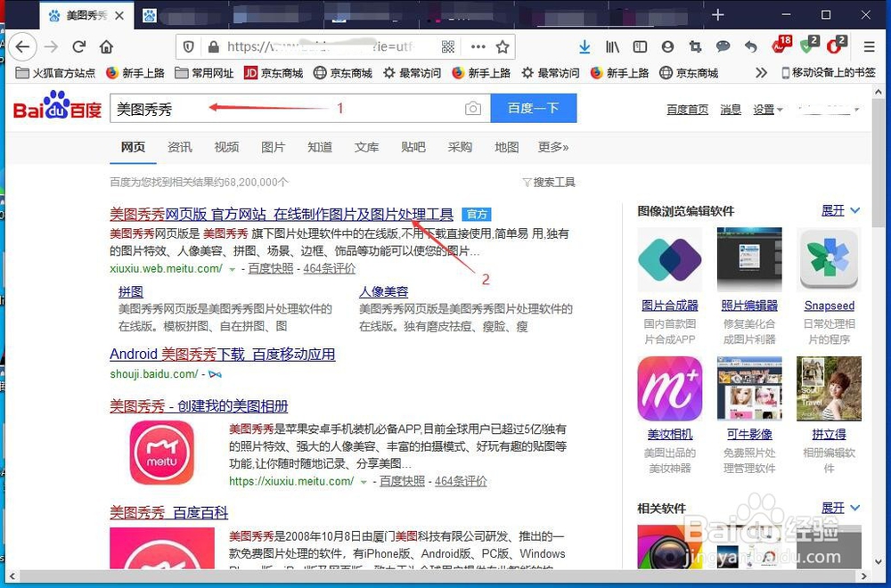This screenshot has width=891, height=588.
Task: Click the undo arrow toolbar icon
Action: [x=750, y=46]
